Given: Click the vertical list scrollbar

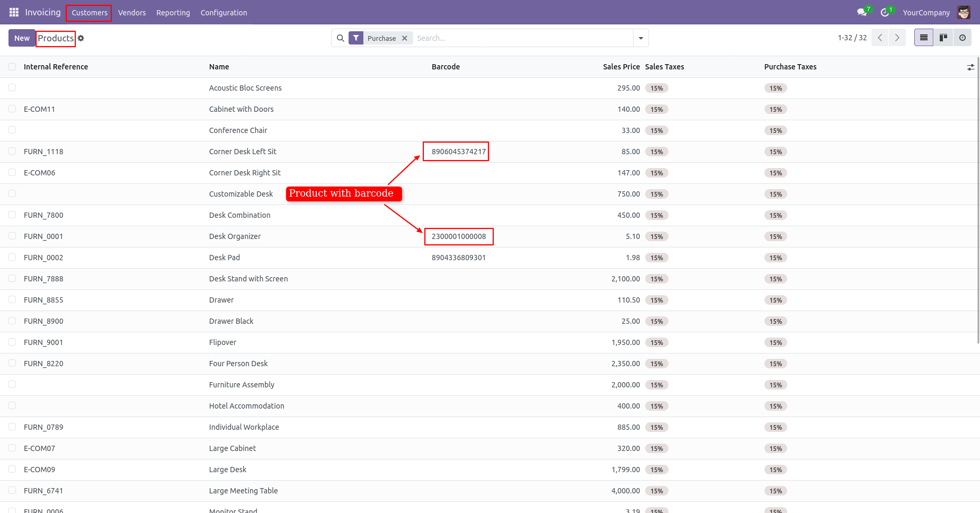Looking at the screenshot, I should point(978,200).
